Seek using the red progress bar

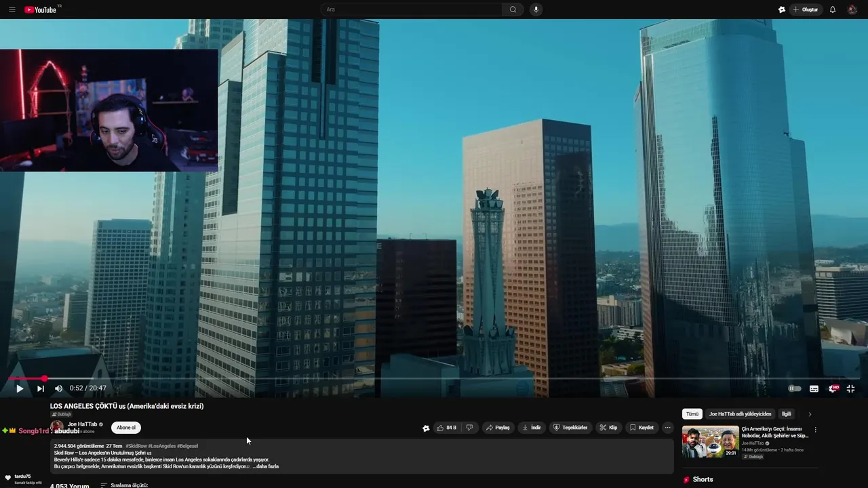pyautogui.click(x=434, y=378)
